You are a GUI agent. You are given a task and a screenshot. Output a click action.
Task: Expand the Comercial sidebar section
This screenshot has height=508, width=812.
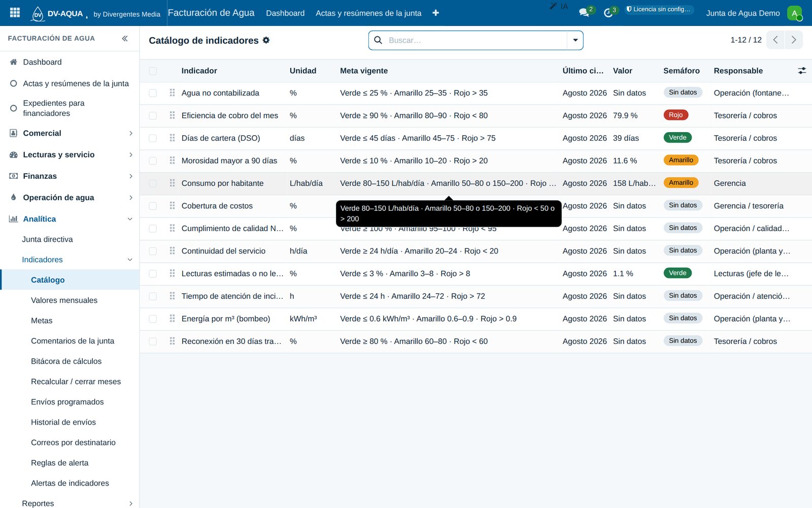point(70,133)
